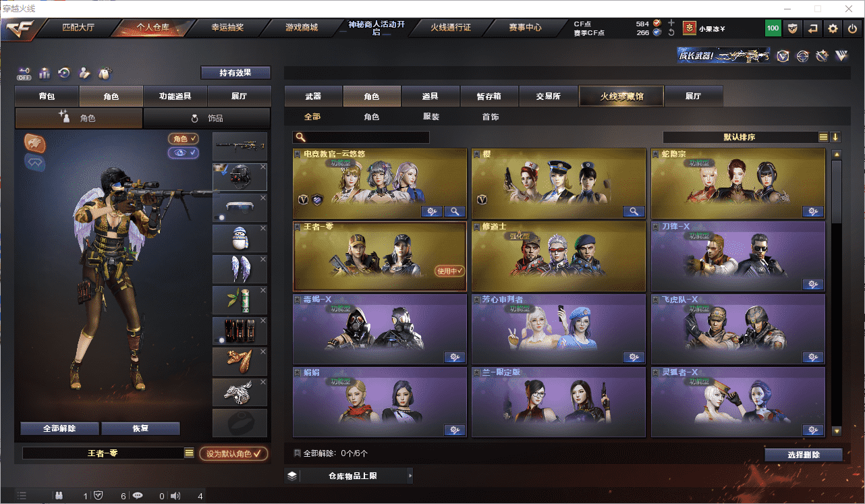Open the 默认排序 sort dropdown

(x=740, y=137)
